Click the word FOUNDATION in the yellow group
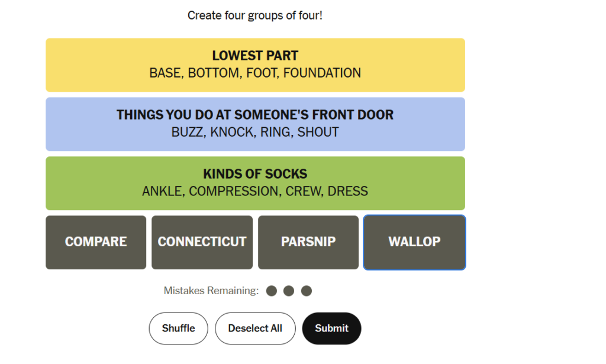606x364 pixels. point(323,73)
